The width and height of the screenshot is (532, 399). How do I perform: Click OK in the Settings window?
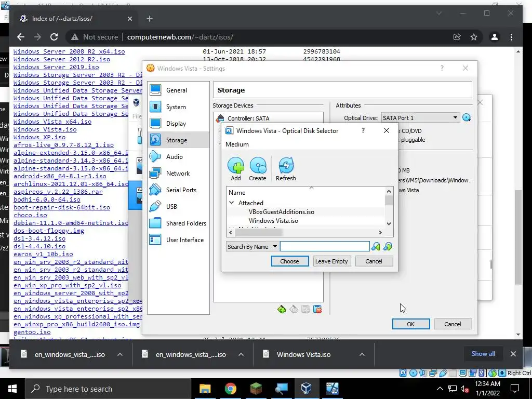(x=411, y=324)
